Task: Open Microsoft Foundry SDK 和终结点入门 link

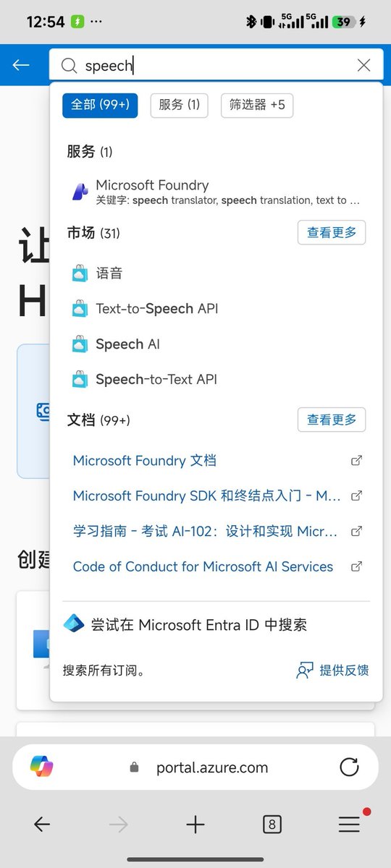Action: click(x=207, y=495)
